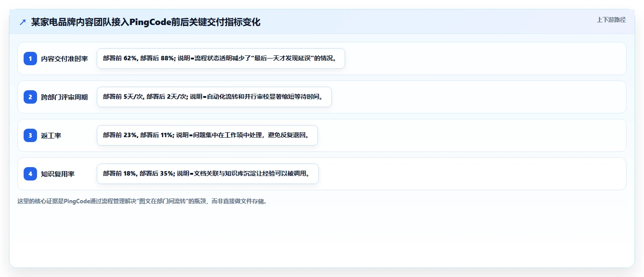Click the number 3 badge
This screenshot has height=277, width=644.
tap(30, 135)
